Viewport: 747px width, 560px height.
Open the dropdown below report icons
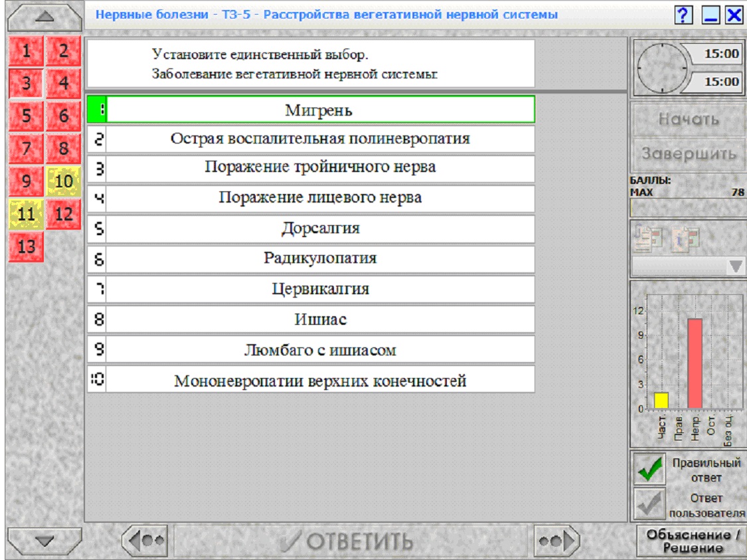[x=689, y=266]
